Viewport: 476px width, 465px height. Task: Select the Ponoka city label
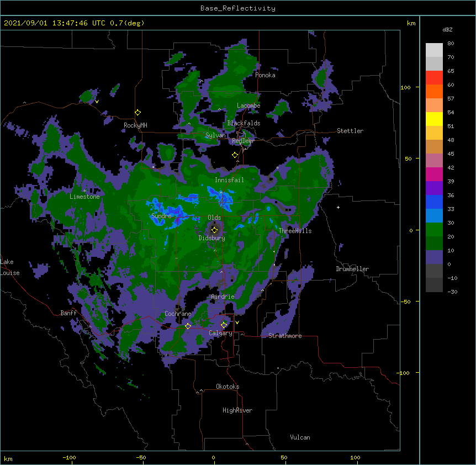(265, 75)
